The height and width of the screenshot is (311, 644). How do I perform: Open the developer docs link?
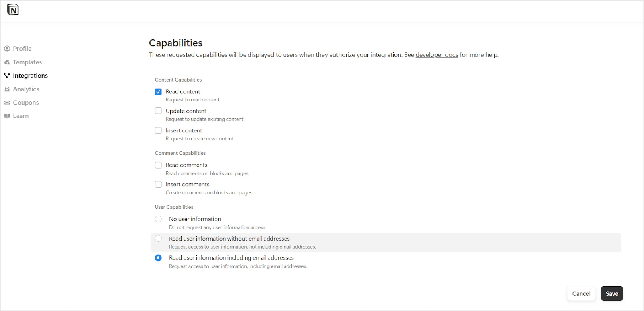pyautogui.click(x=437, y=54)
